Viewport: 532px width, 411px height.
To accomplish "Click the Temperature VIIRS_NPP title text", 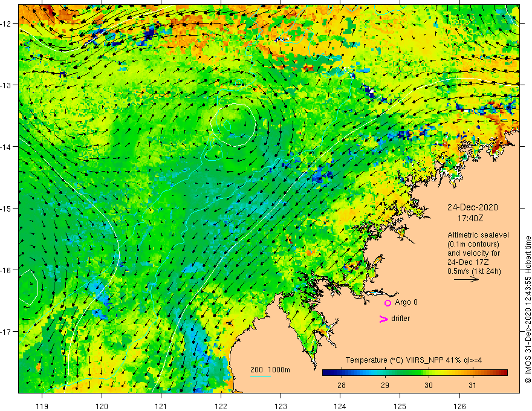I will tap(414, 360).
